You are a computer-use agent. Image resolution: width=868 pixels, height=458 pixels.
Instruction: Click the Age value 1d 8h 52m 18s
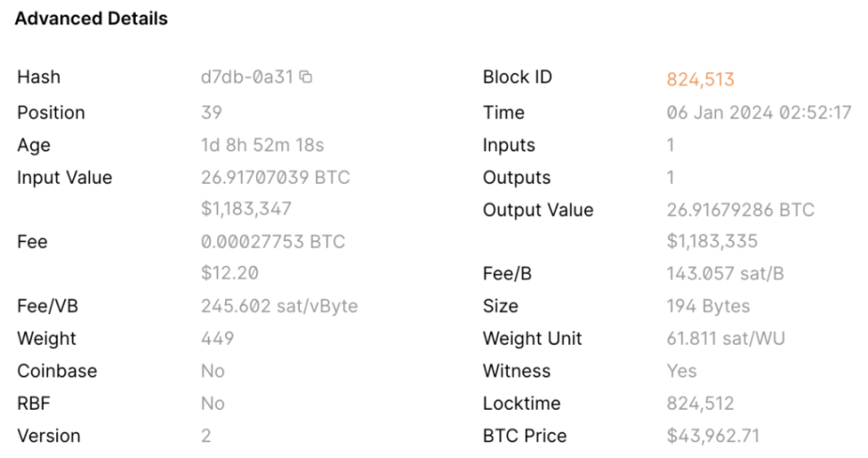tap(262, 146)
